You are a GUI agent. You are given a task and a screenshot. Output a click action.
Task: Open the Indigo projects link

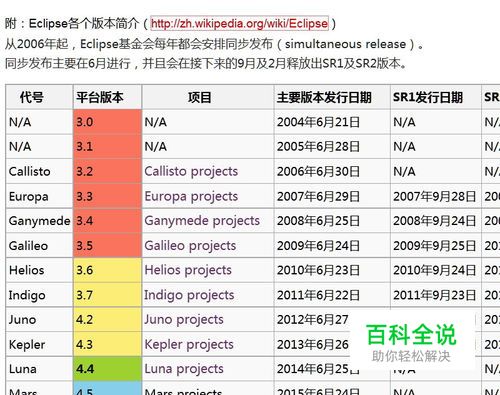(189, 295)
